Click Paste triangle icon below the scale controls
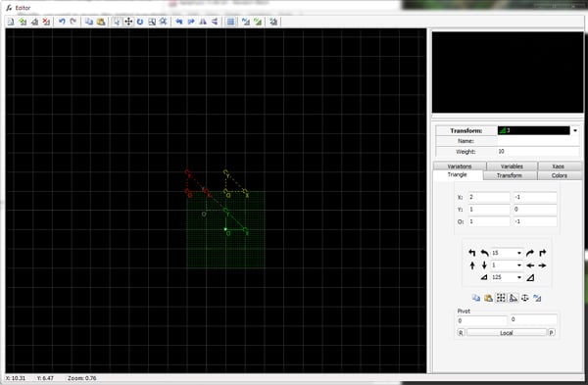Screen dimensions: 588x385 (488, 298)
